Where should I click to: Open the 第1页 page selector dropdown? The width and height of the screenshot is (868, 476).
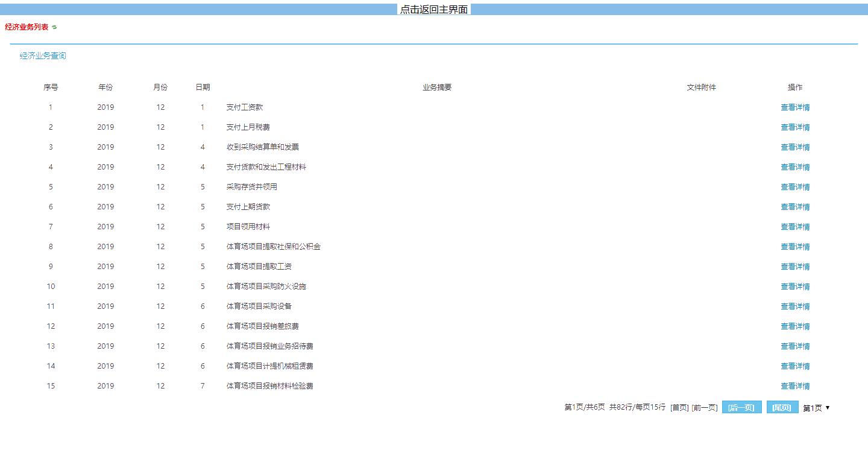(816, 408)
